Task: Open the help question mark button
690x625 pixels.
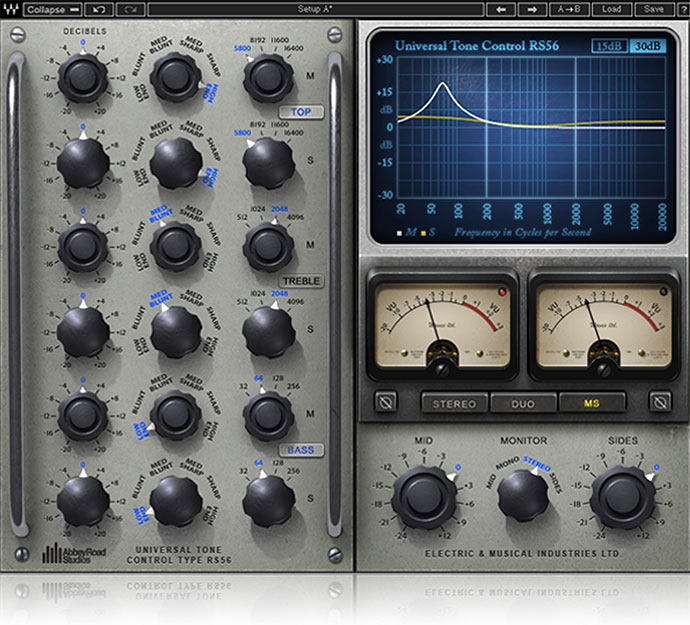Action: pyautogui.click(x=679, y=9)
